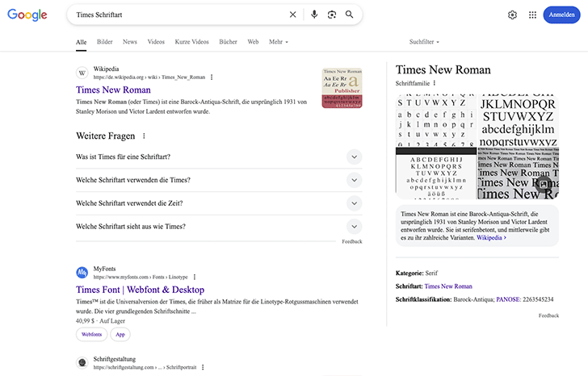
Task: Focus the search input containing 'Times Schriftart'
Action: (180, 15)
